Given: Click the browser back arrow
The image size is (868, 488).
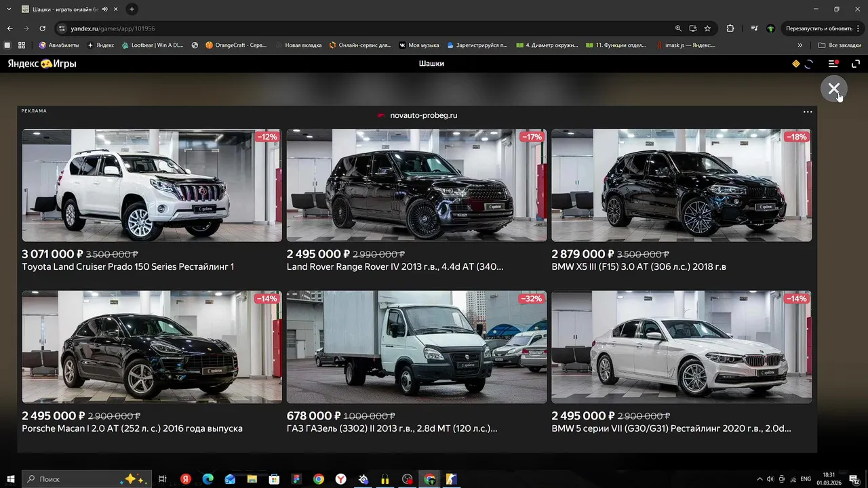Looking at the screenshot, I should (9, 28).
